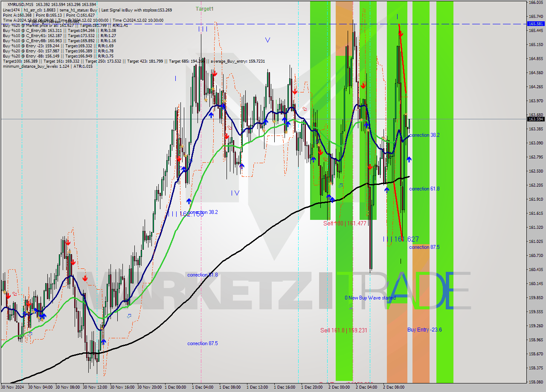Screen dimensions: 546x392
Task: Click the '0 New Buy Wave started' annotation
Action: tap(370, 298)
